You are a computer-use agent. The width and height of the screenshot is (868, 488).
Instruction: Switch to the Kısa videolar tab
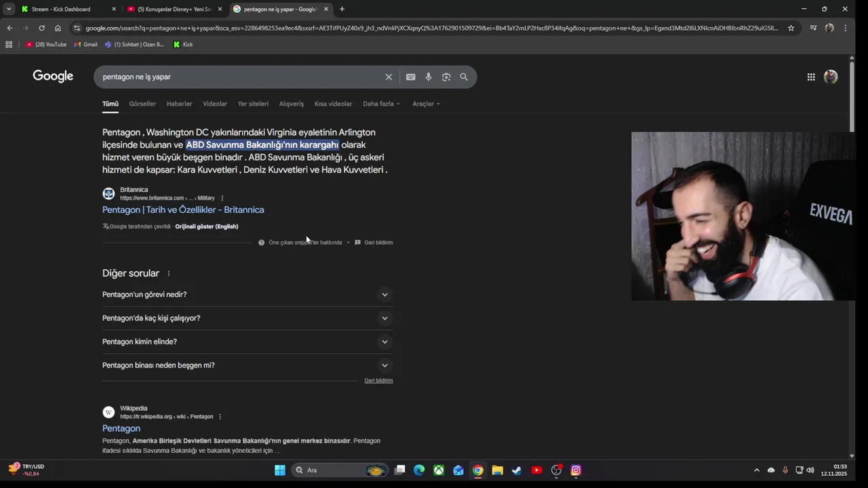click(333, 104)
